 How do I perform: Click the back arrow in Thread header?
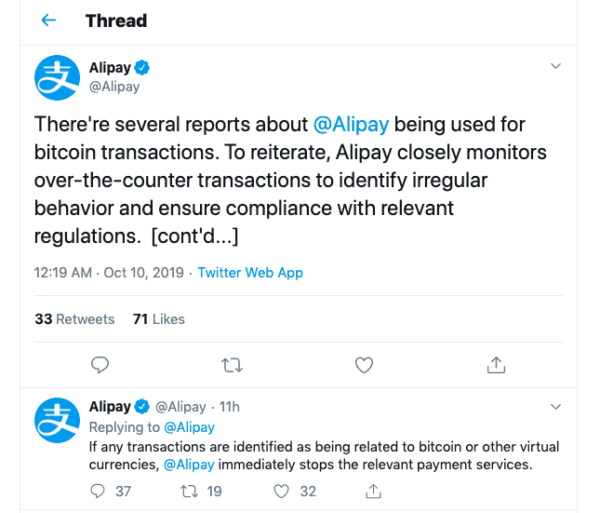click(x=49, y=21)
